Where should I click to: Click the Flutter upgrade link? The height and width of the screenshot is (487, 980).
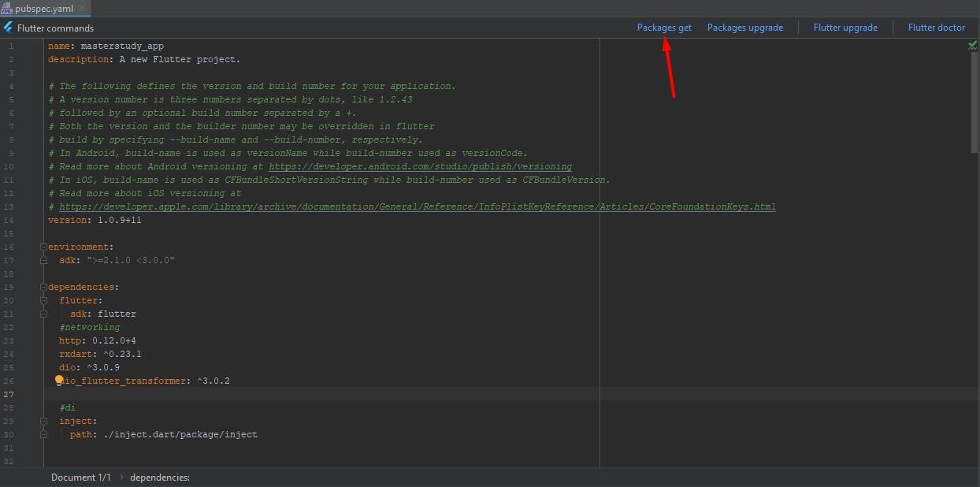845,28
